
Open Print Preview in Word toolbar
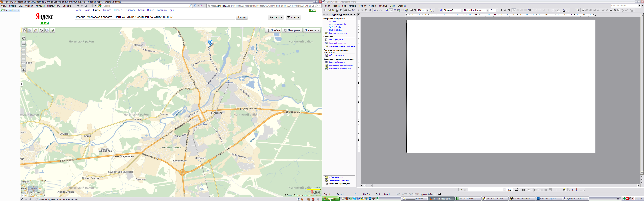pyautogui.click(x=350, y=10)
